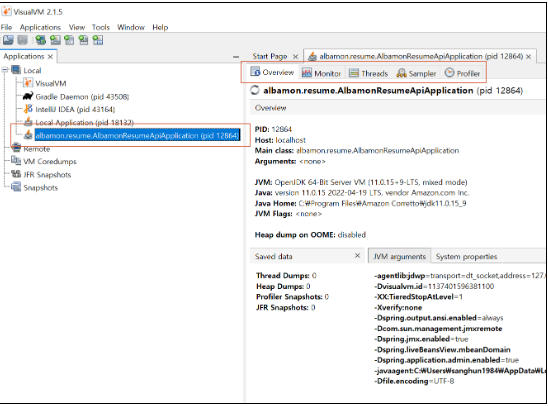Click the Monitor tab chart icon
This screenshot has width=548, height=406.
click(307, 73)
